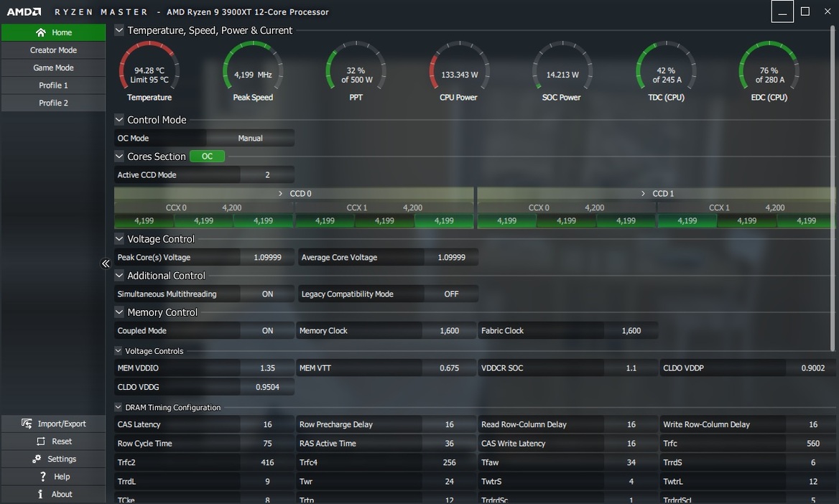Open the About page
The width and height of the screenshot is (839, 504).
pyautogui.click(x=53, y=494)
